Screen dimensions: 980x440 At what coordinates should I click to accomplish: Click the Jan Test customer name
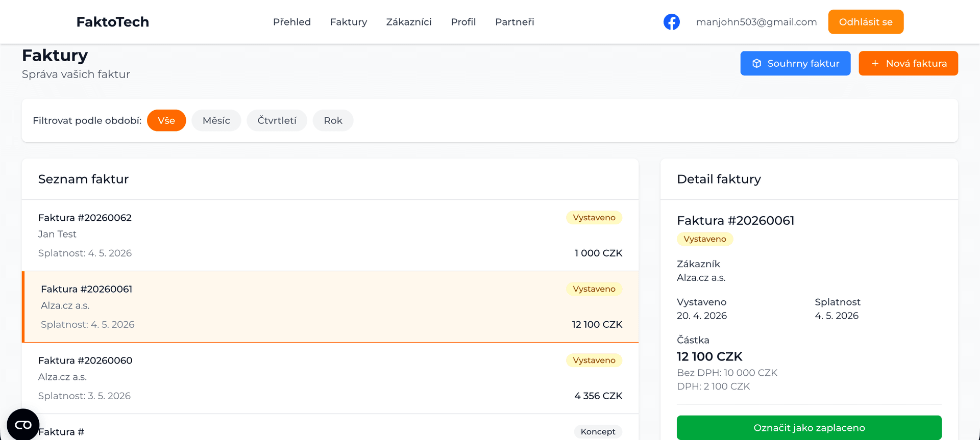point(57,234)
